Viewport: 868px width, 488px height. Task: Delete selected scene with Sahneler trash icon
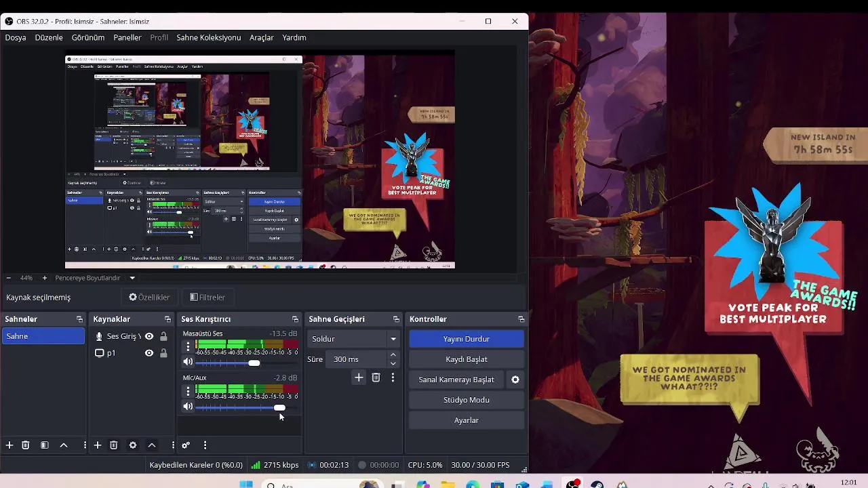[x=26, y=445]
